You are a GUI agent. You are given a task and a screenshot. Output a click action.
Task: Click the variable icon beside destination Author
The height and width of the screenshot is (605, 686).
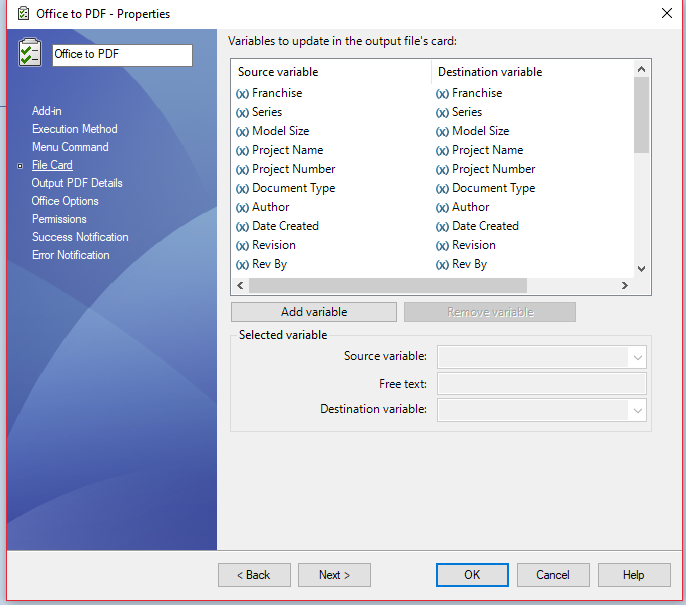(x=442, y=208)
